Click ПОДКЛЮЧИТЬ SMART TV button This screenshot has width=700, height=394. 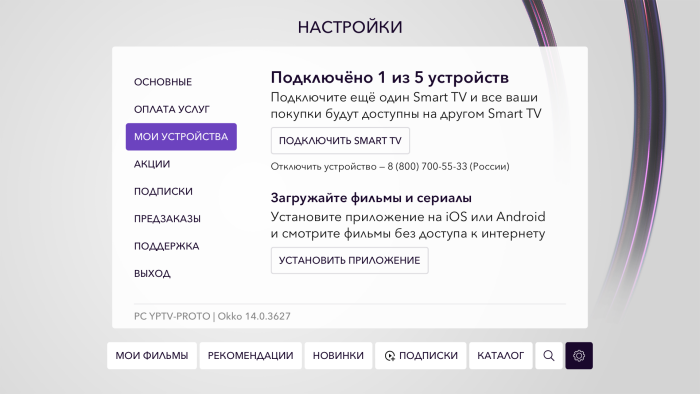(340, 141)
